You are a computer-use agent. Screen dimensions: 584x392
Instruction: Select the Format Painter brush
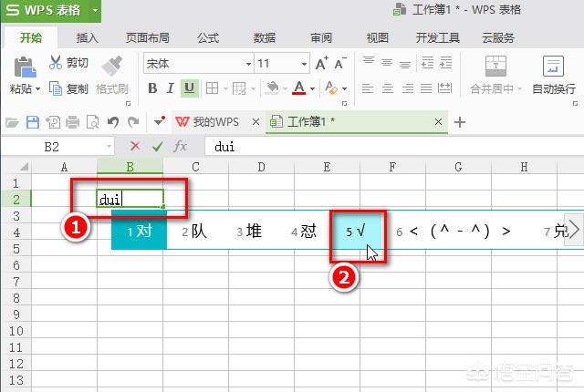(x=111, y=66)
